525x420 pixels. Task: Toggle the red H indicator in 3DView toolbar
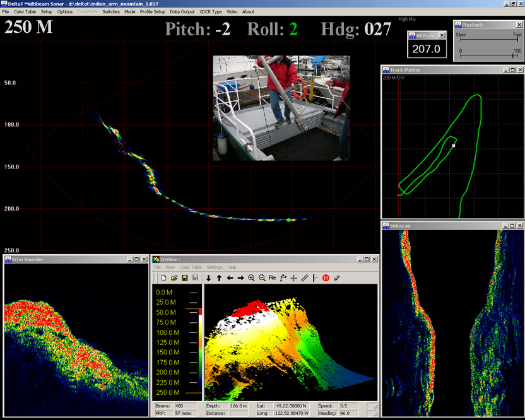point(326,277)
